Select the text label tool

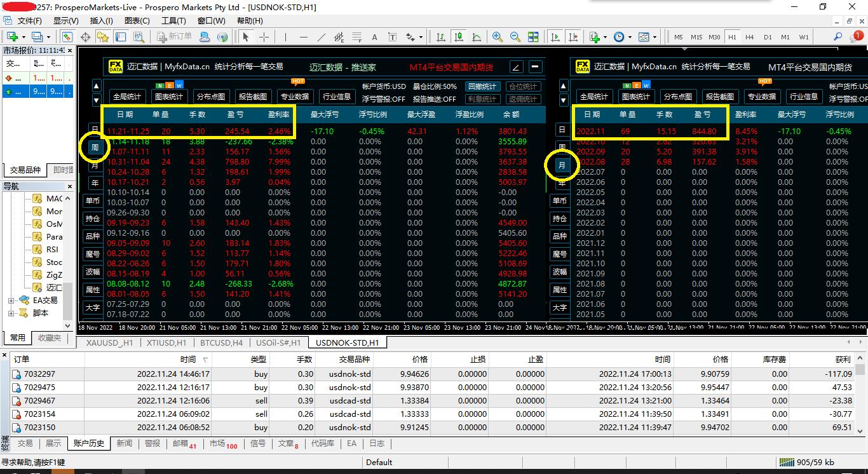click(374, 37)
